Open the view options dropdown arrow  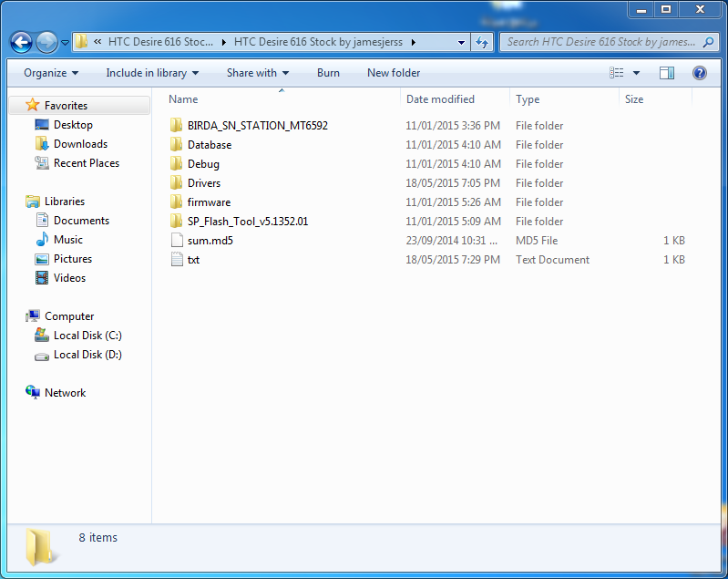[x=637, y=73]
